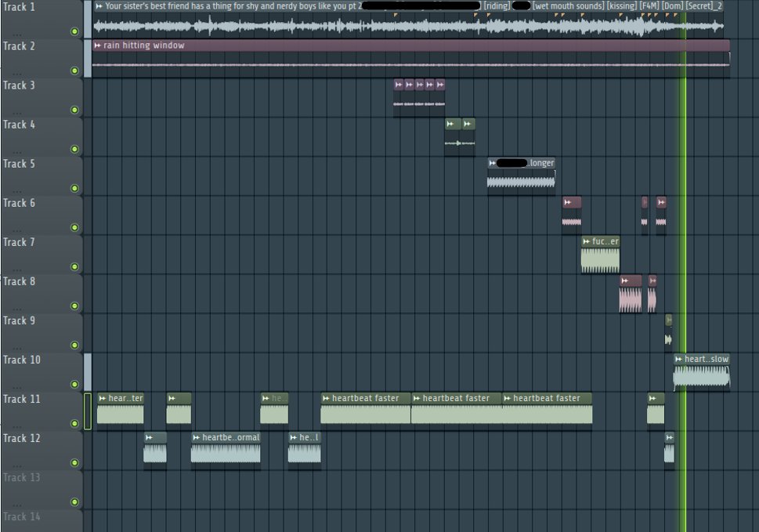Screen dimensions: 759x532
Task: Open menu arrow of rightmost Track 4 clip
Action: click(467, 124)
